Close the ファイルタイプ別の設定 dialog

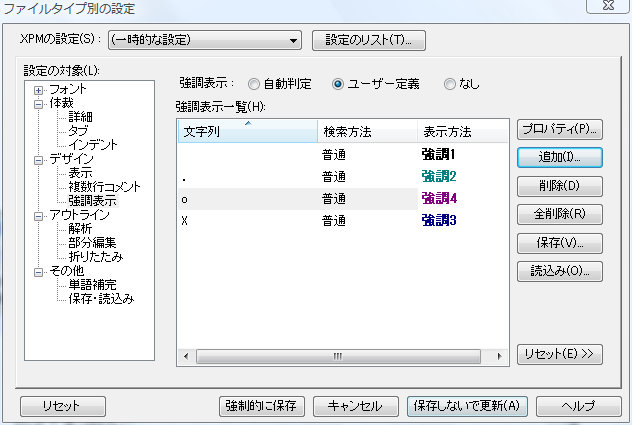click(608, 6)
